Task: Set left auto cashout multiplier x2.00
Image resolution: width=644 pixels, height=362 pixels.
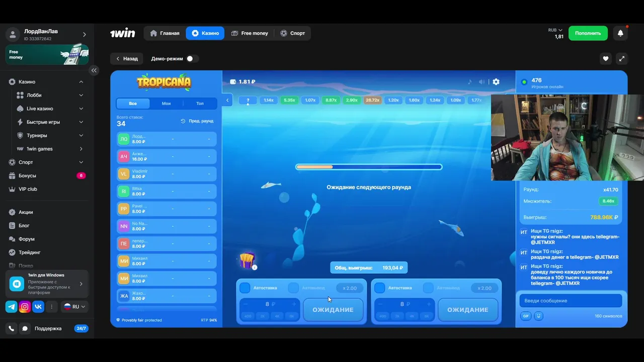Action: pyautogui.click(x=350, y=288)
